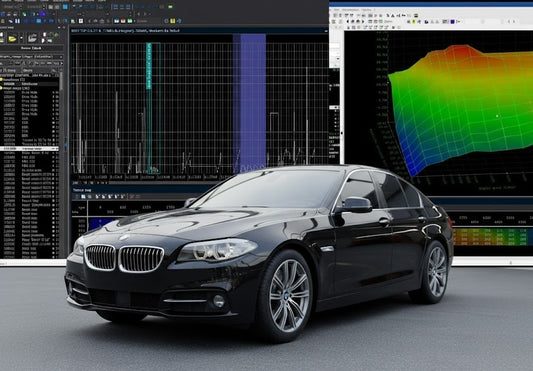Click the grey open-folder icon beside yellow folder
Image resolution: width=533 pixels, height=371 pixels.
click(32, 38)
